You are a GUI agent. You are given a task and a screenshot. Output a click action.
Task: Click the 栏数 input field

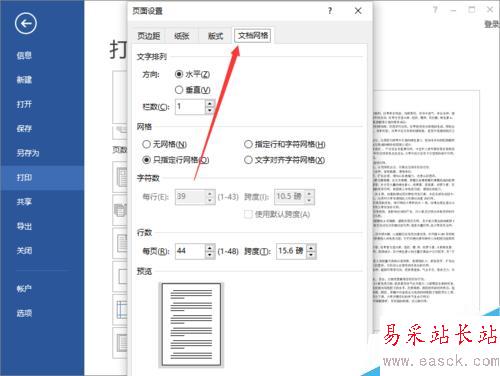[190, 107]
